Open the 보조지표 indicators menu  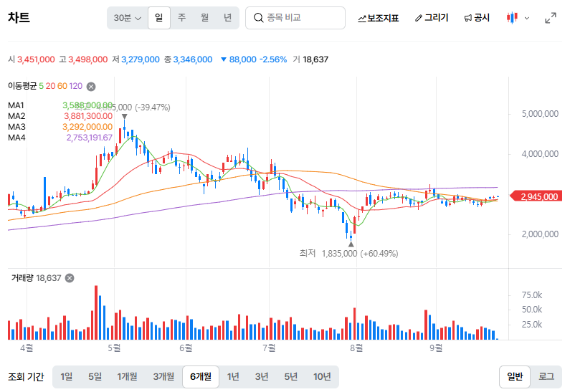tap(379, 18)
